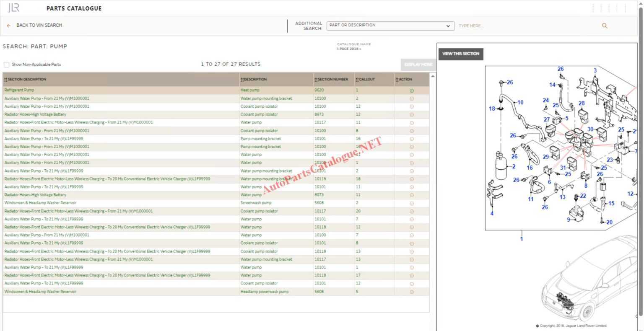
Task: Click the Display More button
Action: 418,65
